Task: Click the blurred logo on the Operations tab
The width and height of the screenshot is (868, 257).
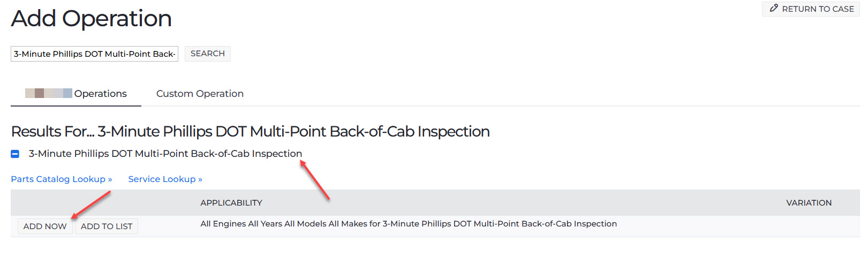Action: pos(49,93)
